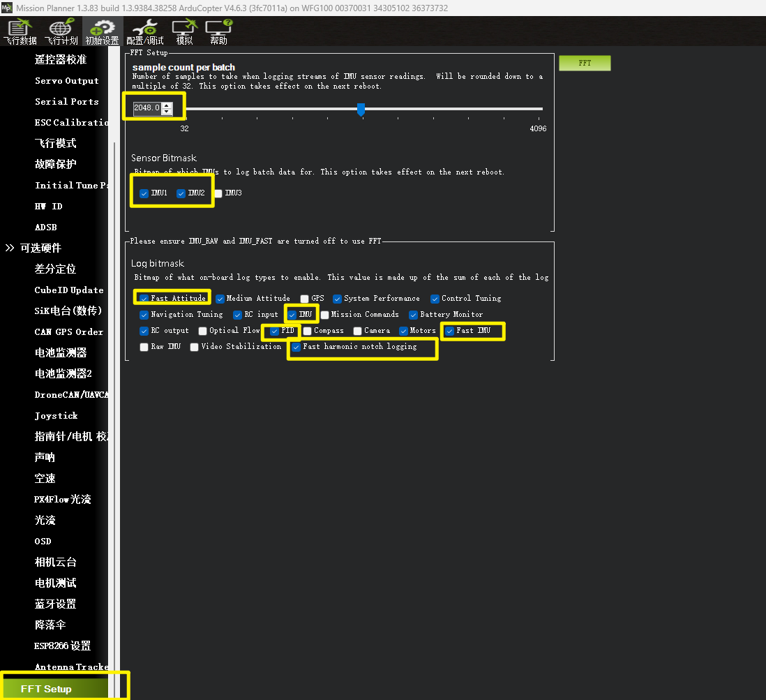The height and width of the screenshot is (700, 766).
Task: Open the 飞行数据 (Flight Data) icon
Action: pos(20,32)
